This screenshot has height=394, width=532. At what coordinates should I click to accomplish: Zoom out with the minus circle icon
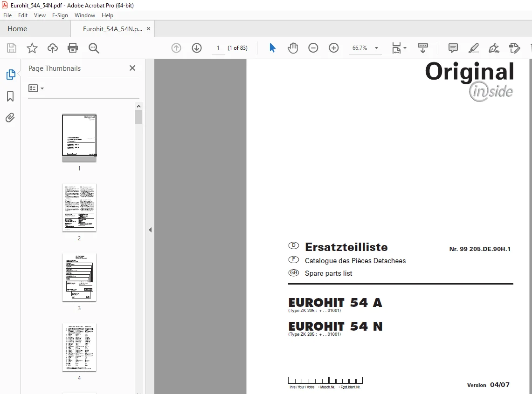pyautogui.click(x=313, y=48)
